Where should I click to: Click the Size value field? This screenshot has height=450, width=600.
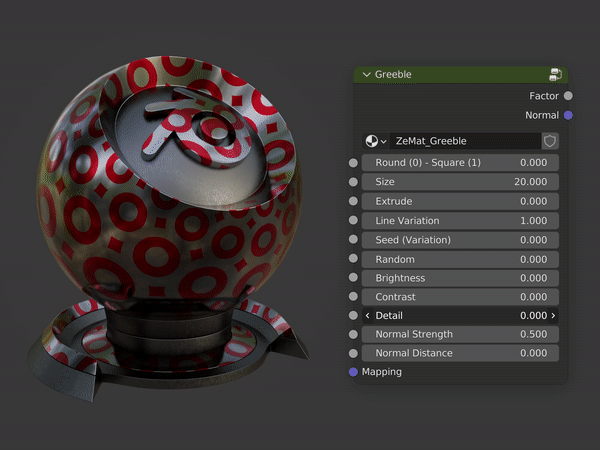460,182
